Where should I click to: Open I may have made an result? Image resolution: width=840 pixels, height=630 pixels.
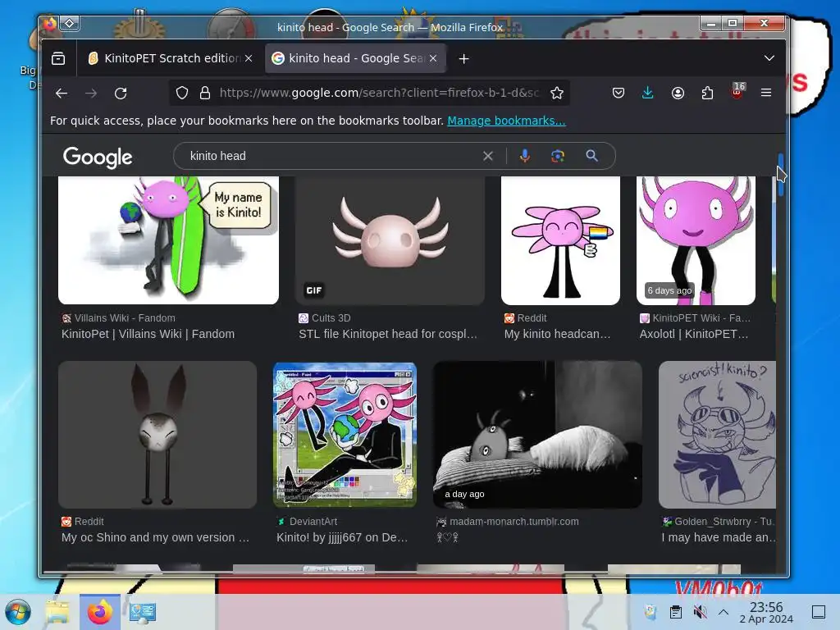[719, 537]
